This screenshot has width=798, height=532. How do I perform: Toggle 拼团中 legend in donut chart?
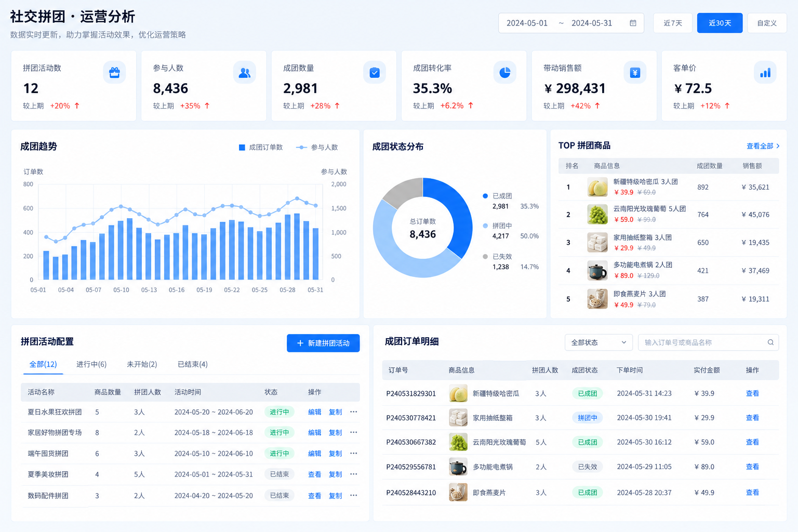tap(497, 226)
